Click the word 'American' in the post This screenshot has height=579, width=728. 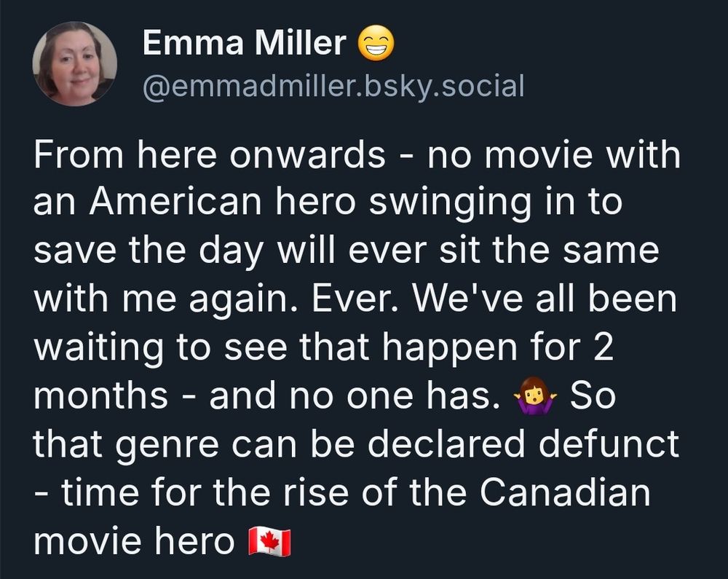click(175, 202)
